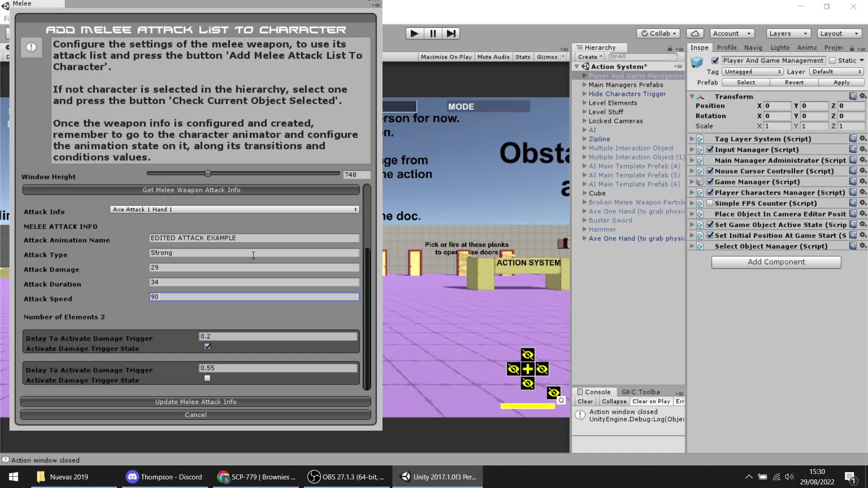The height and width of the screenshot is (488, 868).
Task: Click the Step frame button
Action: tap(451, 33)
